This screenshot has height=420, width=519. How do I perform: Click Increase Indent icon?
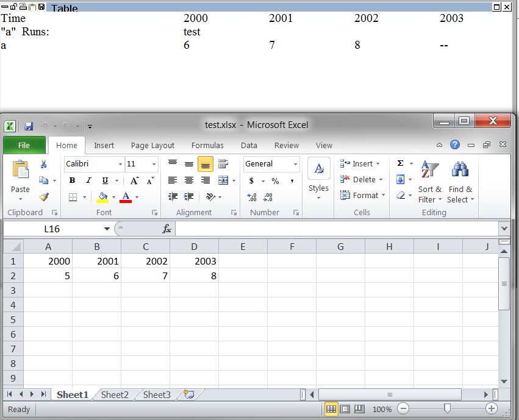(x=188, y=197)
